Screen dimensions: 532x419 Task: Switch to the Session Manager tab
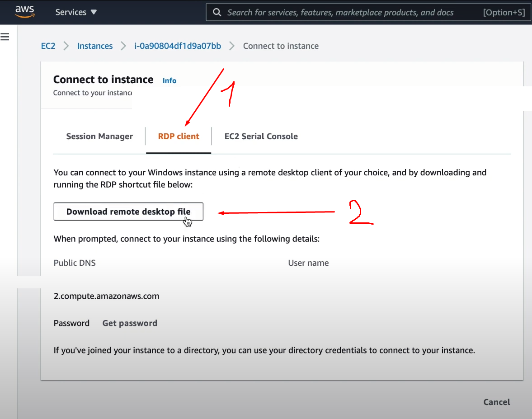(99, 136)
